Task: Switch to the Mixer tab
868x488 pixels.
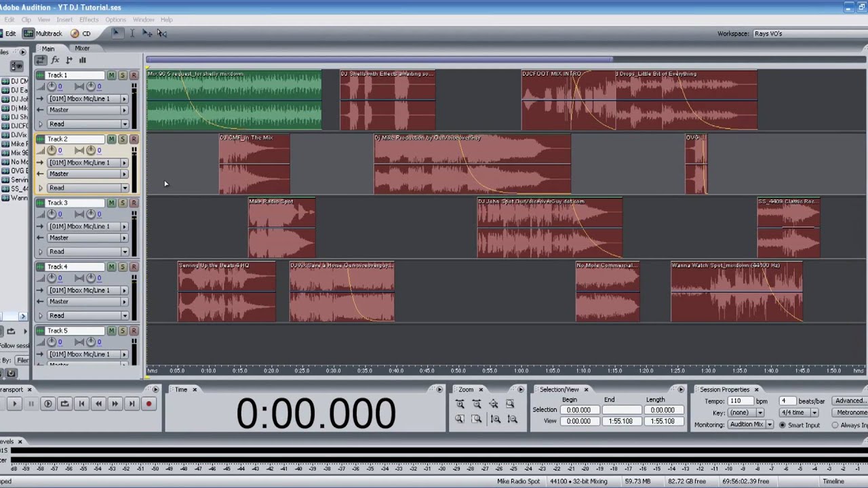Action: coord(82,48)
